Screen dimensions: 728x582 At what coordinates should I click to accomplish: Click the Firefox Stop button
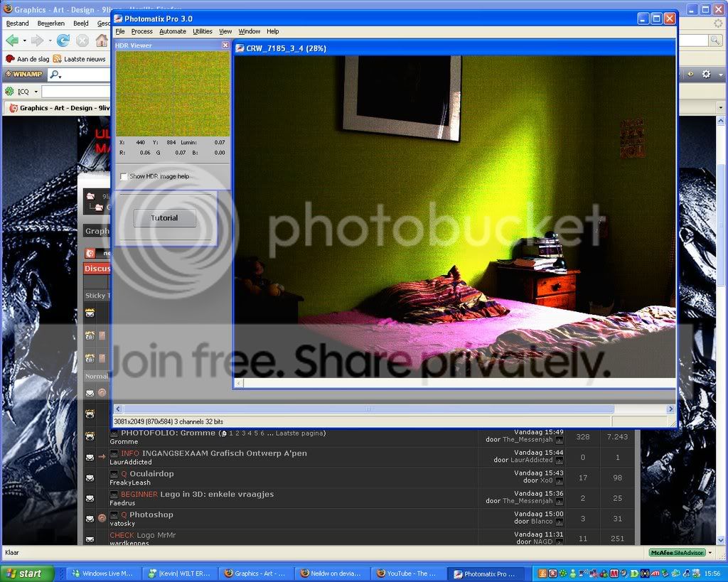coord(82,41)
